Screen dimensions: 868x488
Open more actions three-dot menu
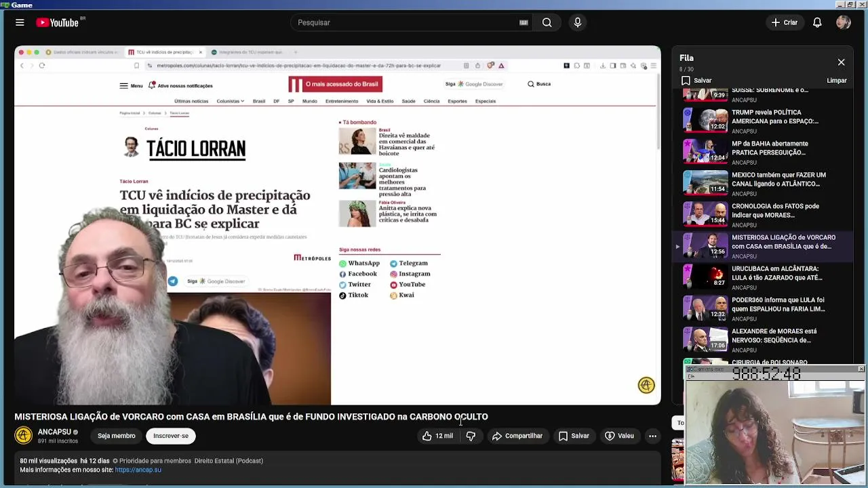(x=652, y=436)
